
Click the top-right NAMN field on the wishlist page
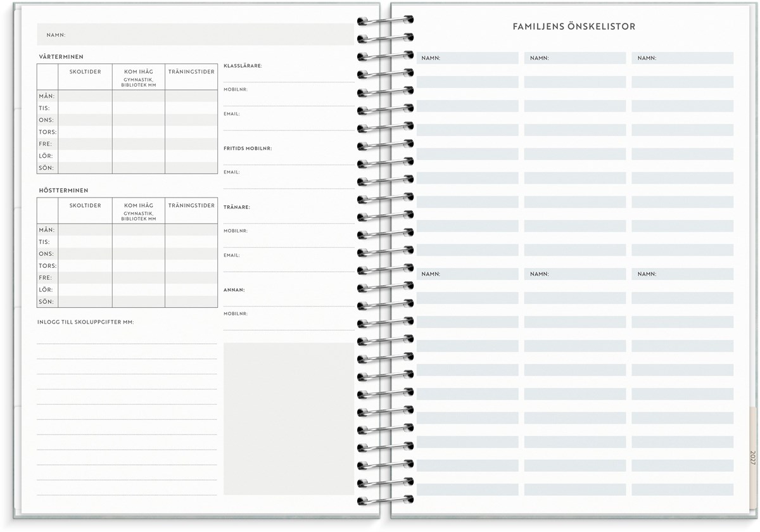pyautogui.click(x=682, y=58)
